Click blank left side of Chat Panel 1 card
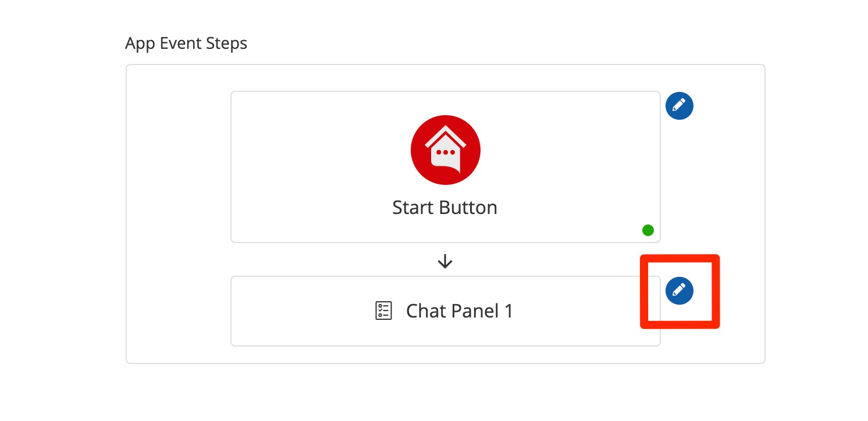Image resolution: width=868 pixels, height=421 pixels. pyautogui.click(x=291, y=311)
